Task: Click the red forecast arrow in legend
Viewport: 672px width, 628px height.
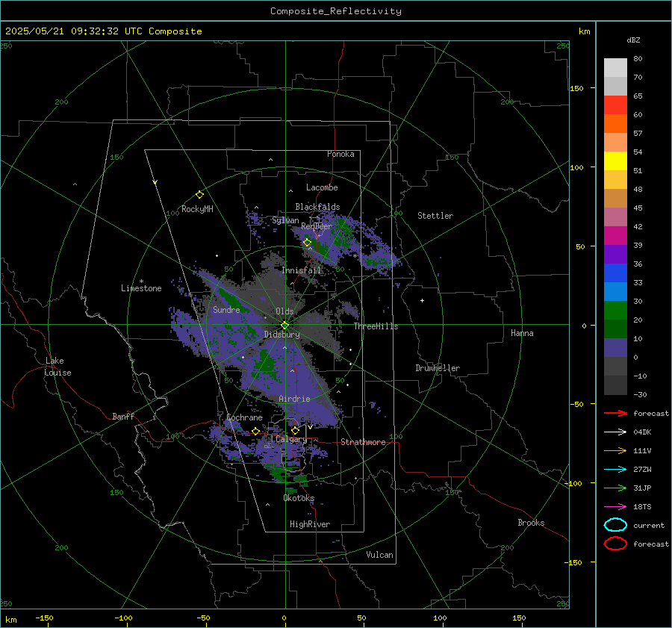Action: coord(615,413)
